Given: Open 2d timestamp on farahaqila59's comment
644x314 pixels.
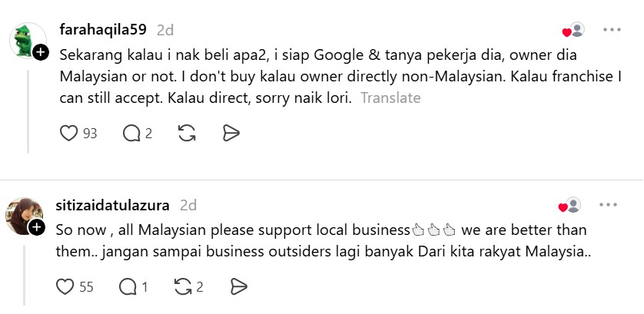Looking at the screenshot, I should coord(165,30).
